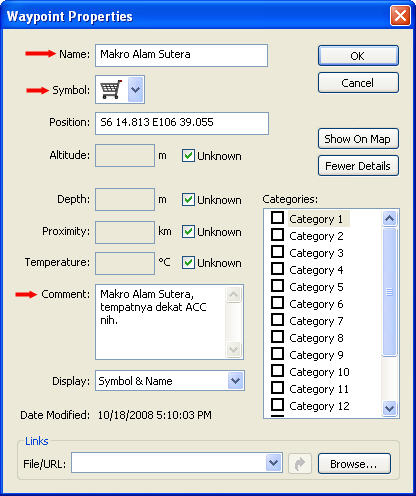
Task: Confirm with the OK button
Action: coord(358,56)
